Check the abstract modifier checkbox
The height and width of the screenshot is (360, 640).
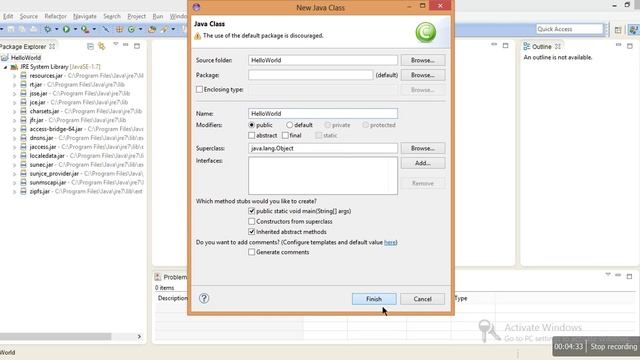coord(251,135)
